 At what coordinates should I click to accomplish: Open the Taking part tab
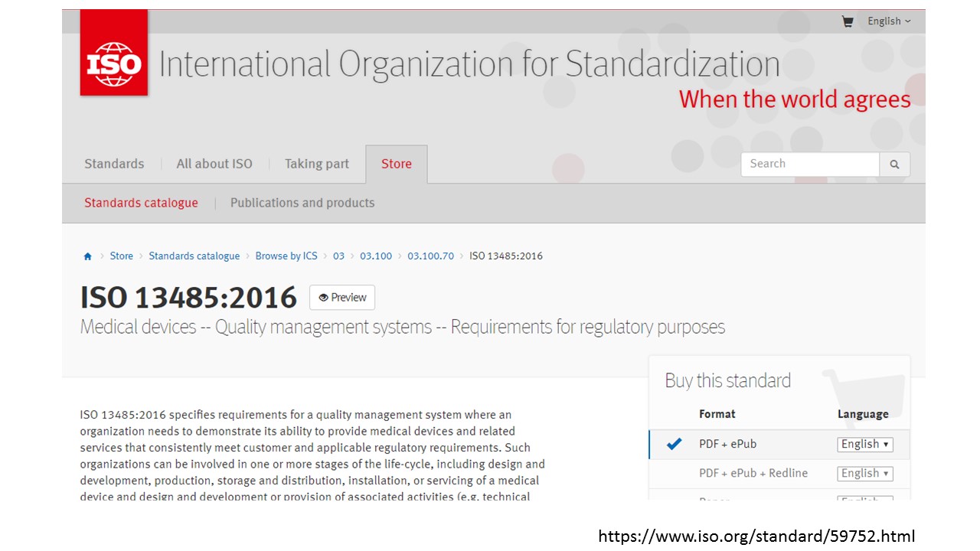point(317,164)
